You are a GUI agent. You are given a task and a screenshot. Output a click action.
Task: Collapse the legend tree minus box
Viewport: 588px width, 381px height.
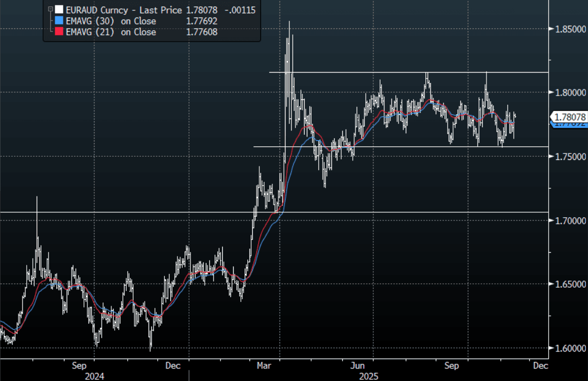pyautogui.click(x=51, y=10)
